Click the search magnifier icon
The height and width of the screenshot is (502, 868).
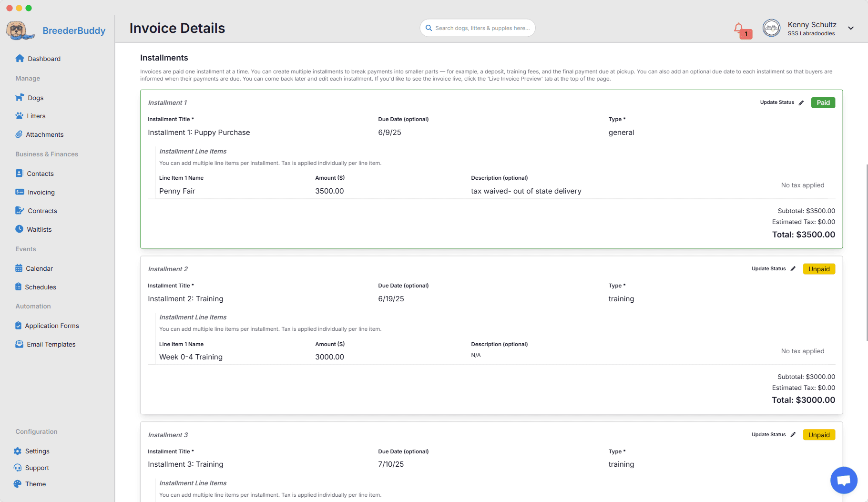[x=429, y=28]
